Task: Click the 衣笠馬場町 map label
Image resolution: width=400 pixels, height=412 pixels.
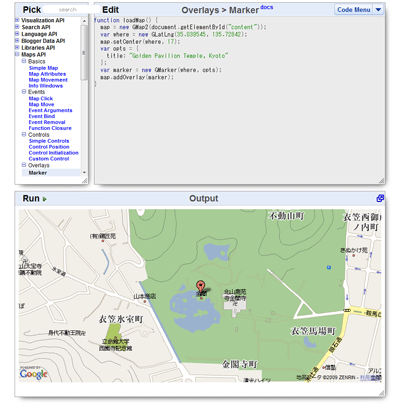Action: point(313,331)
